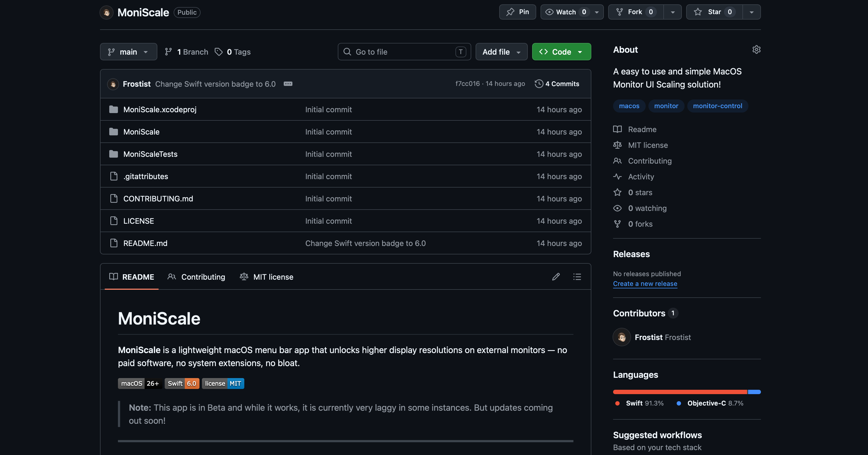The width and height of the screenshot is (868, 455).
Task: Open repository About settings gear
Action: pos(756,49)
